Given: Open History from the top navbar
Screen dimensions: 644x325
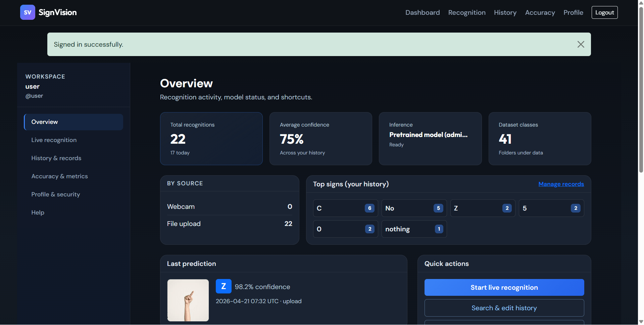Looking at the screenshot, I should click(x=505, y=12).
